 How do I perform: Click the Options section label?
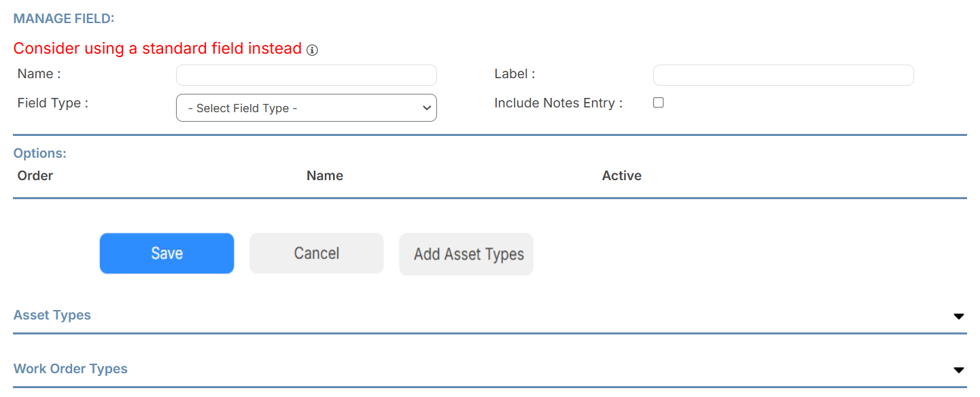click(x=39, y=153)
